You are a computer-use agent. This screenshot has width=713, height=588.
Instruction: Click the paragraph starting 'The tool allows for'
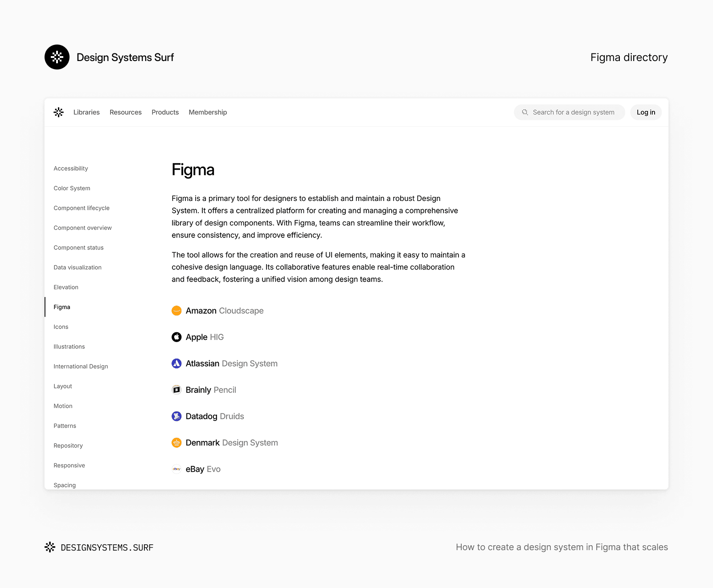click(319, 267)
